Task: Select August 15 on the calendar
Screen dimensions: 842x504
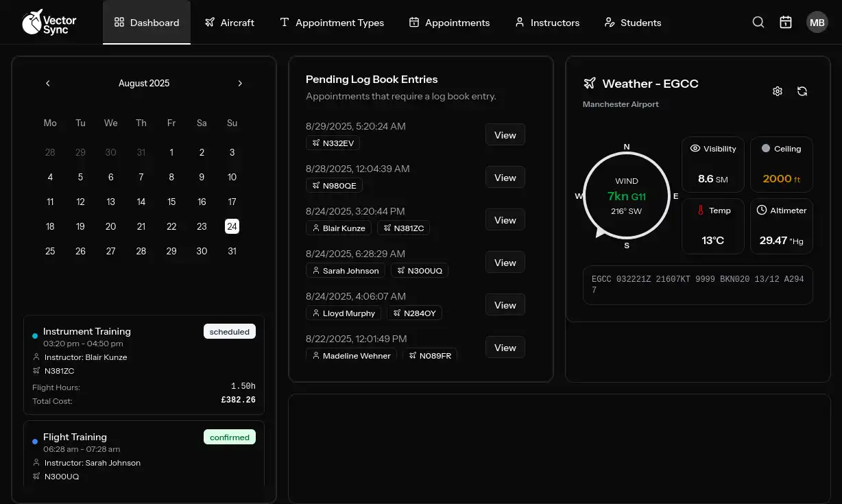Action: click(x=171, y=202)
